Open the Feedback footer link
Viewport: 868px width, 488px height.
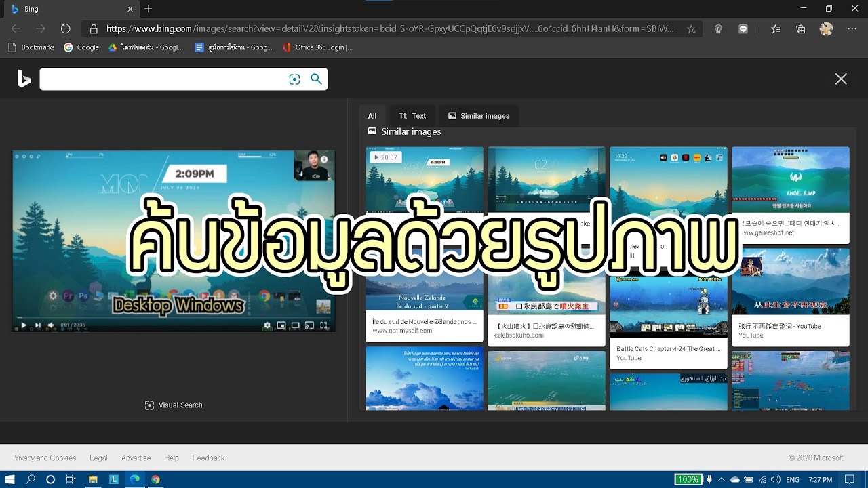208,458
